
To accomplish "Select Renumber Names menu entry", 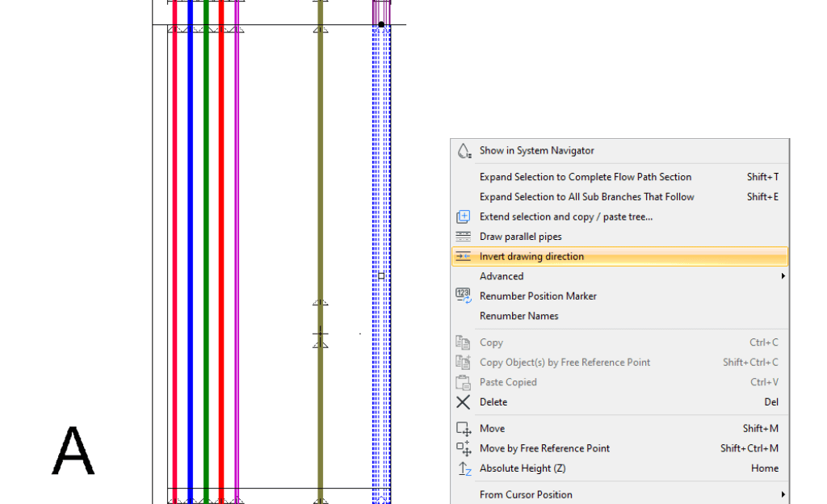I will (518, 316).
